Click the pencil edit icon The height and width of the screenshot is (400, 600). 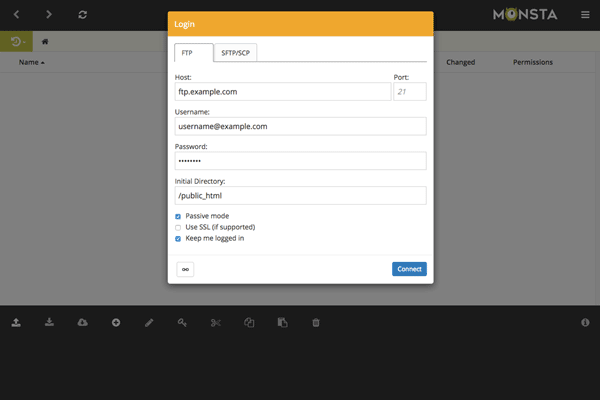pos(149,323)
